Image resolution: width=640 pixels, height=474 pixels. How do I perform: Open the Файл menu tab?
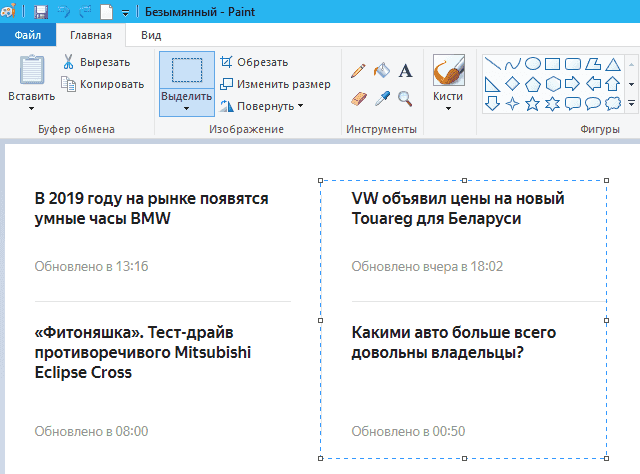pos(28,35)
